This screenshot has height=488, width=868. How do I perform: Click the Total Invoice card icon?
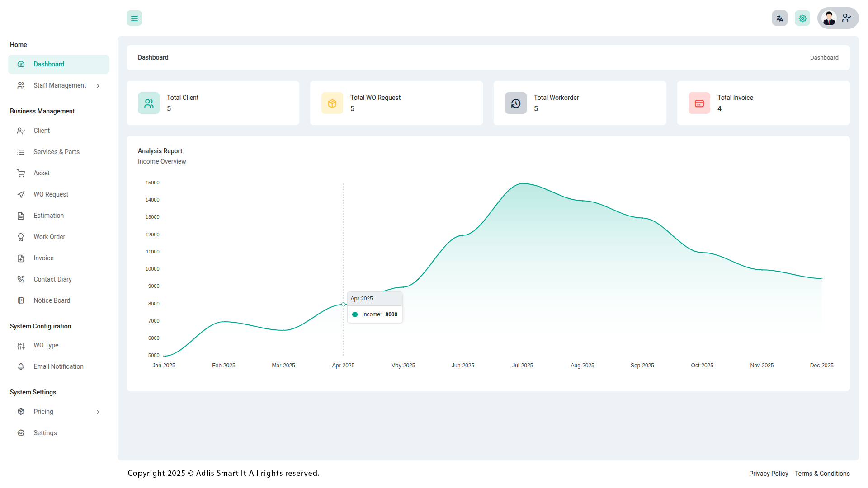tap(699, 103)
